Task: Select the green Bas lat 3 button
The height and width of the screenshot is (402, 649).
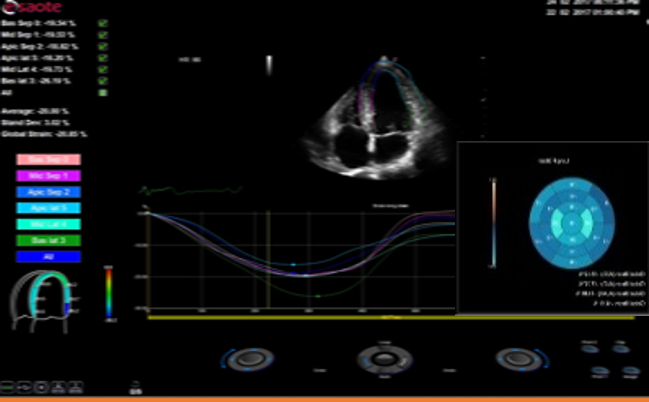Action: (x=48, y=240)
